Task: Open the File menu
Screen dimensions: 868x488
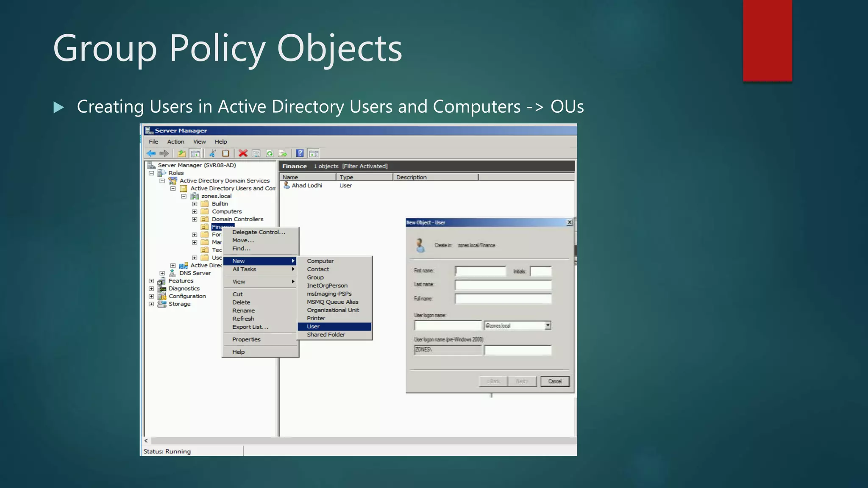Action: (153, 141)
